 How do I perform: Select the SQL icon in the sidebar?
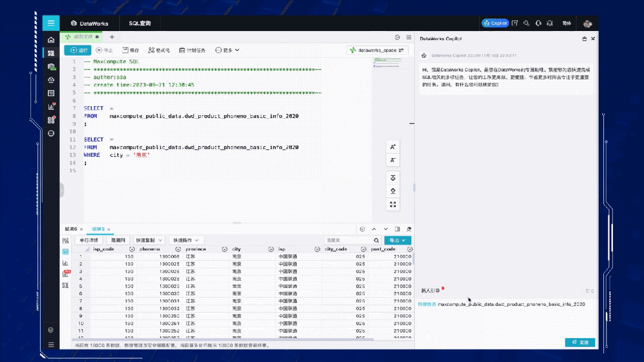[51, 53]
